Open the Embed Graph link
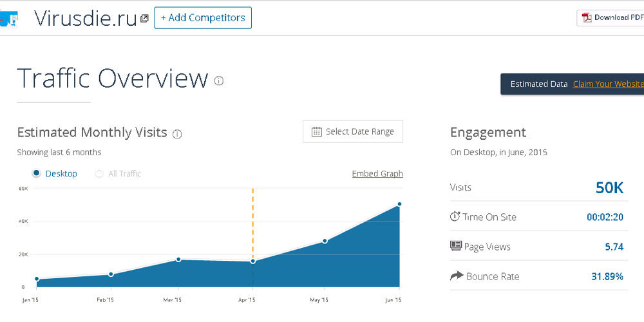 377,173
